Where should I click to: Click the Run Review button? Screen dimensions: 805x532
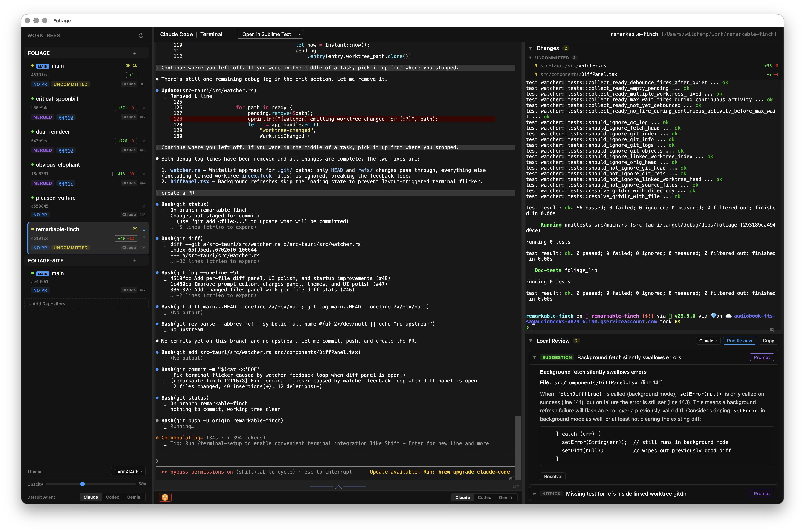(740, 341)
